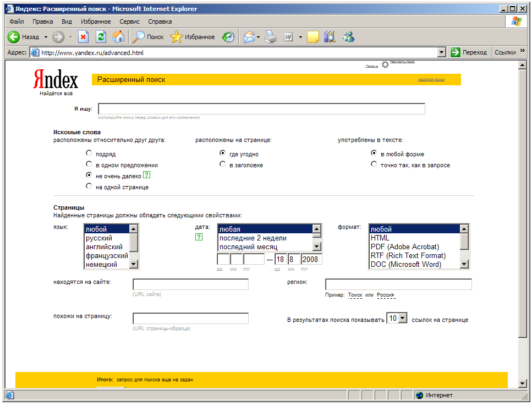Expand the address bar dropdown
This screenshot has width=532, height=405.
click(441, 53)
